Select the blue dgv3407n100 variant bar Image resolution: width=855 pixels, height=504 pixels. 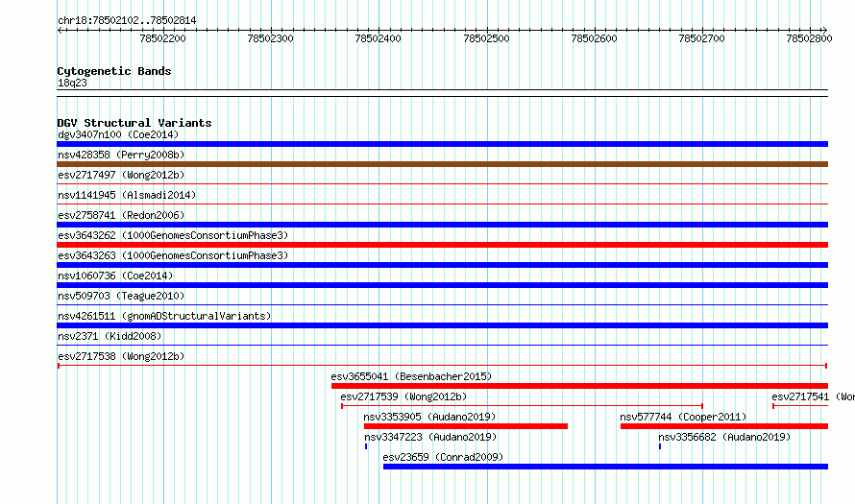[x=442, y=144]
